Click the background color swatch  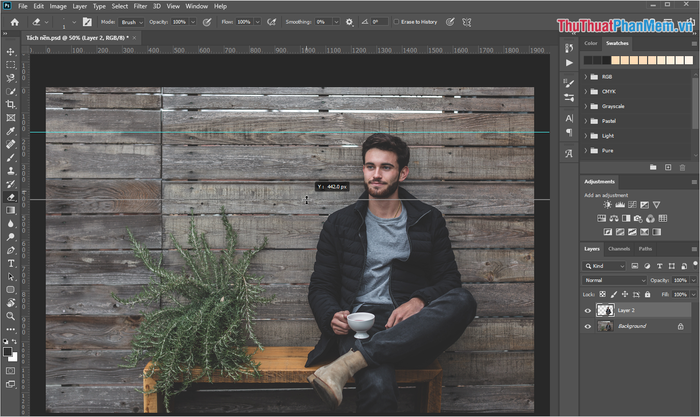coord(14,358)
